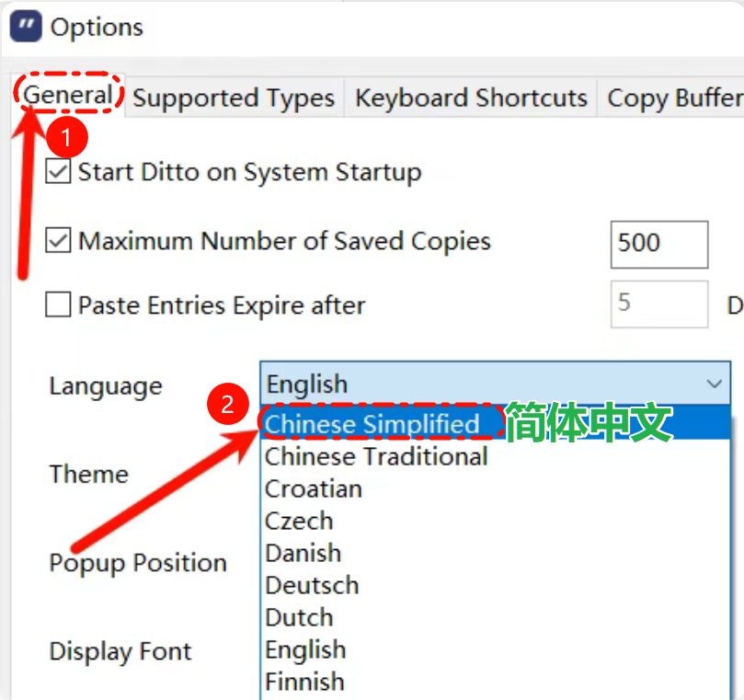The height and width of the screenshot is (700, 744).
Task: Uncheck Start Ditto on System Startup
Action: (x=58, y=172)
